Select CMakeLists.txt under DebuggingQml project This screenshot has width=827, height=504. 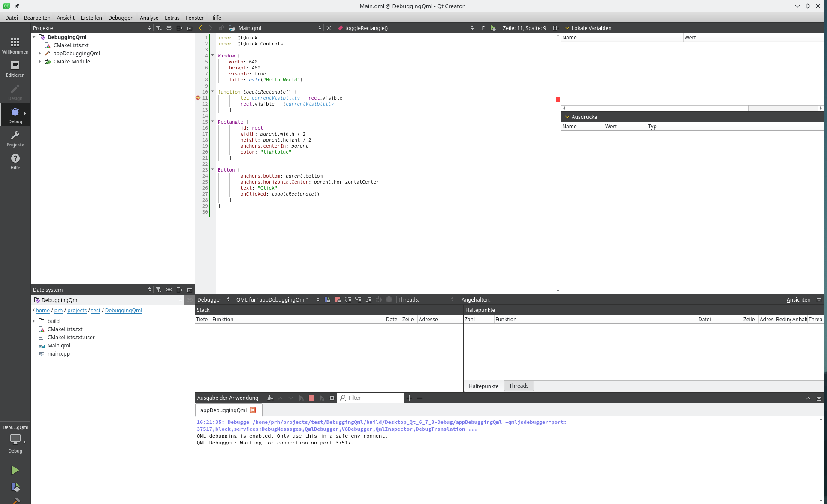71,45
